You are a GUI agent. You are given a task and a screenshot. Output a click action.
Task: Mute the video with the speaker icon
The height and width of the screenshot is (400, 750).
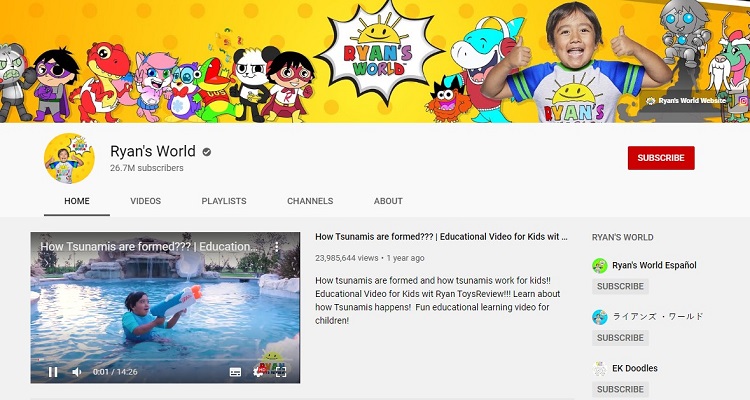click(77, 372)
